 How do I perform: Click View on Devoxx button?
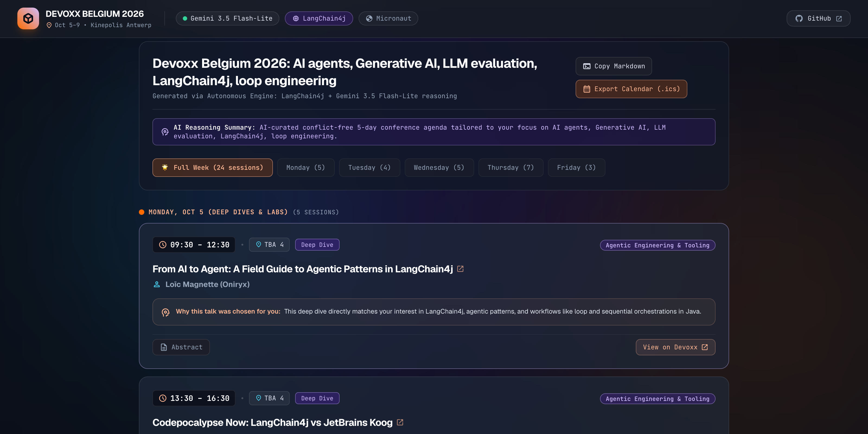click(675, 347)
